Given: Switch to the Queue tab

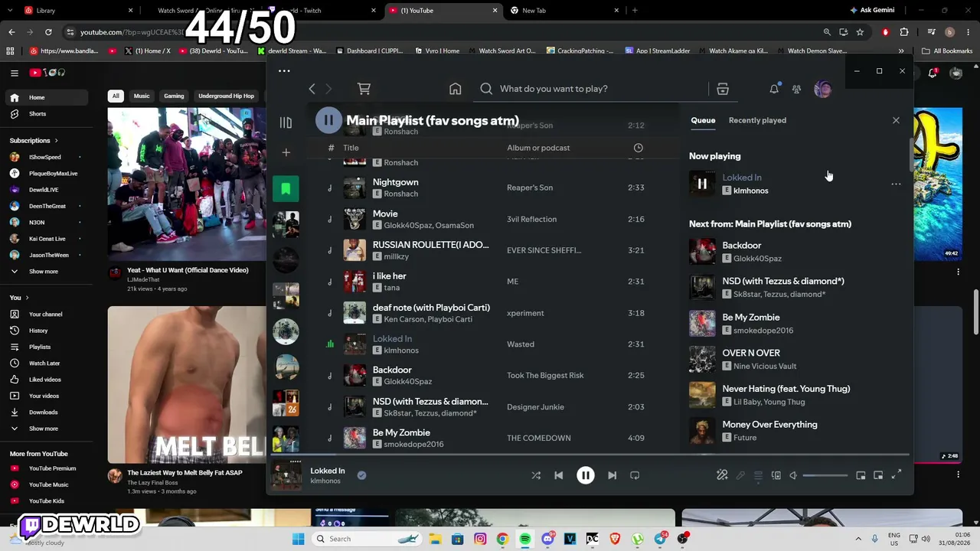Looking at the screenshot, I should point(703,120).
